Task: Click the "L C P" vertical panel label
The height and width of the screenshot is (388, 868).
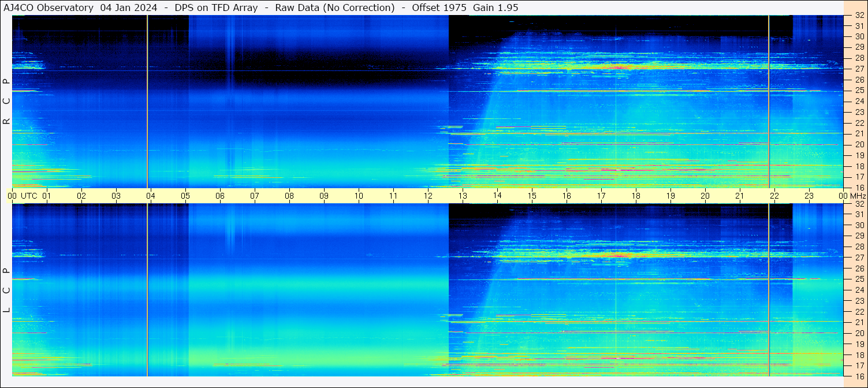Action: tap(6, 290)
